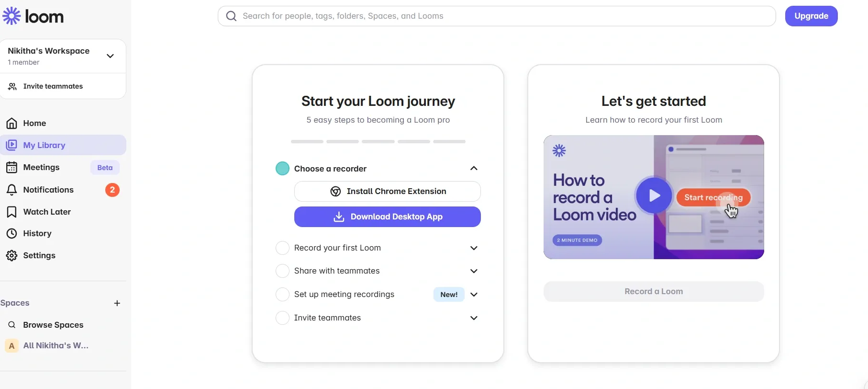The width and height of the screenshot is (868, 389).
Task: Play the How to record video
Action: 654,195
